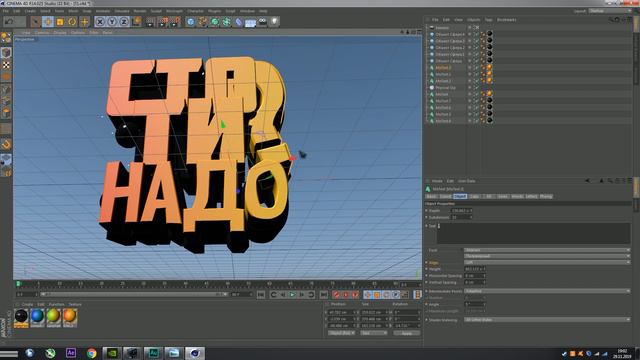
Task: Click the blue Deformer icon in toolbar
Action: pyautogui.click(x=238, y=22)
